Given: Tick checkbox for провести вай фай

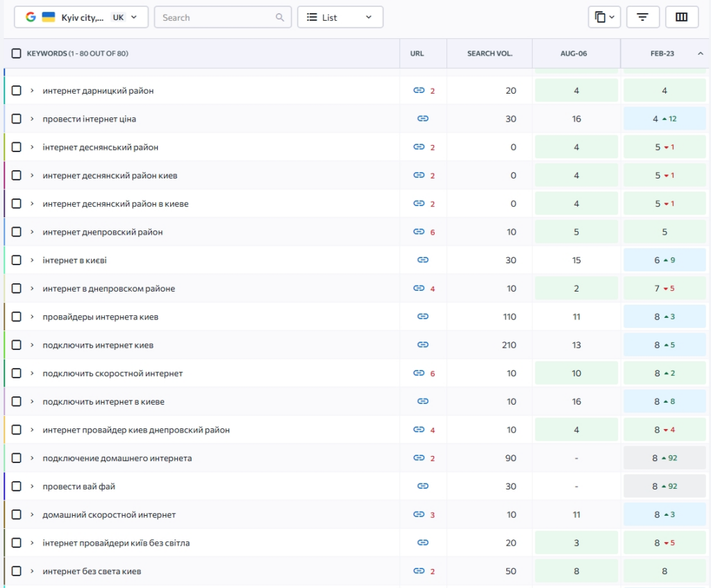Looking at the screenshot, I should click(17, 487).
